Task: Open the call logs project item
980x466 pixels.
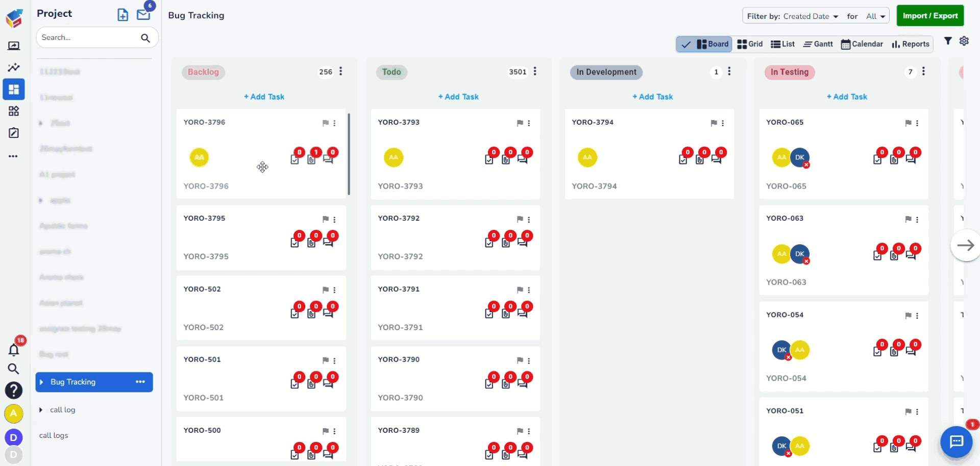Action: coord(54,436)
